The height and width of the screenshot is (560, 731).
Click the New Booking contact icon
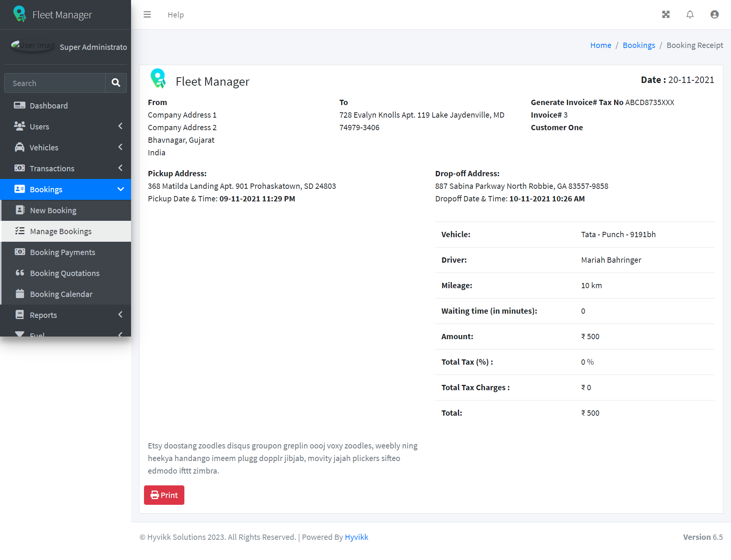click(20, 210)
